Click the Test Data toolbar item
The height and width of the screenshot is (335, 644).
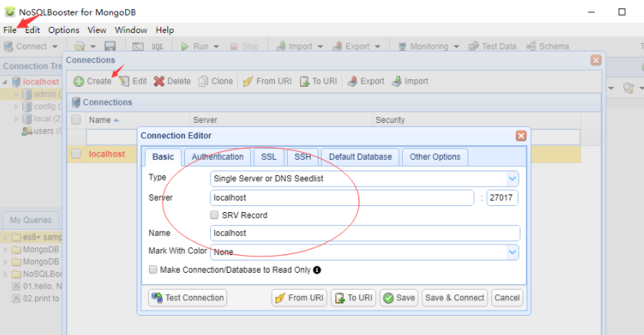coord(493,46)
